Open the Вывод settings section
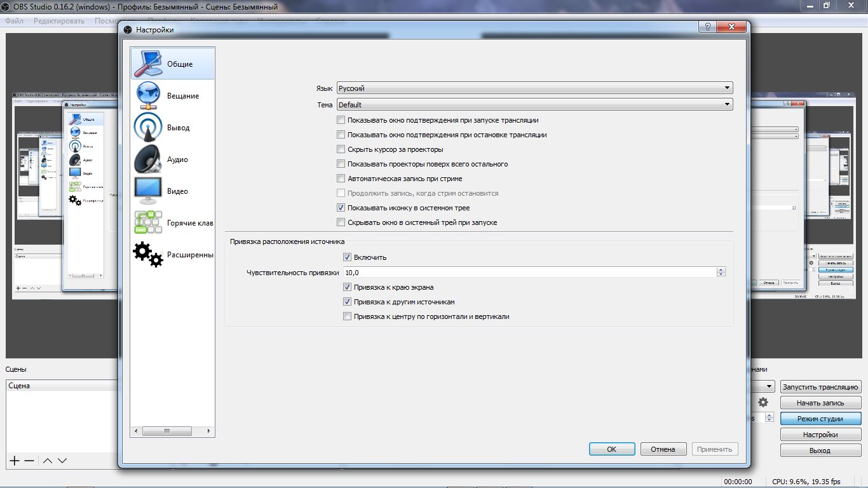The image size is (868, 488). 172,127
